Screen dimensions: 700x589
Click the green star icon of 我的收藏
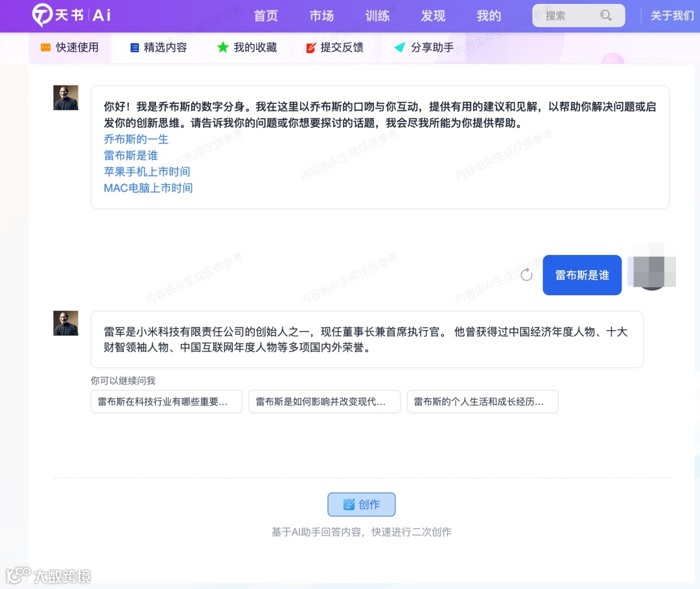223,47
